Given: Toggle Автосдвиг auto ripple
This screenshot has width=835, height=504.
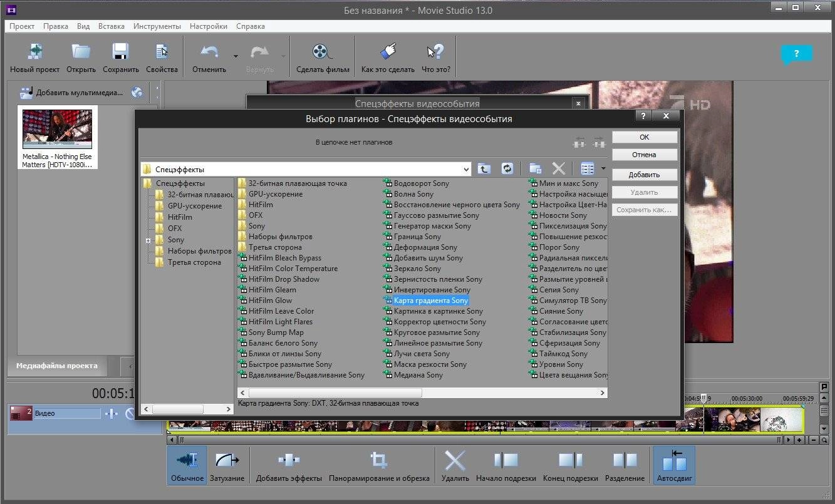Looking at the screenshot, I should tap(674, 465).
